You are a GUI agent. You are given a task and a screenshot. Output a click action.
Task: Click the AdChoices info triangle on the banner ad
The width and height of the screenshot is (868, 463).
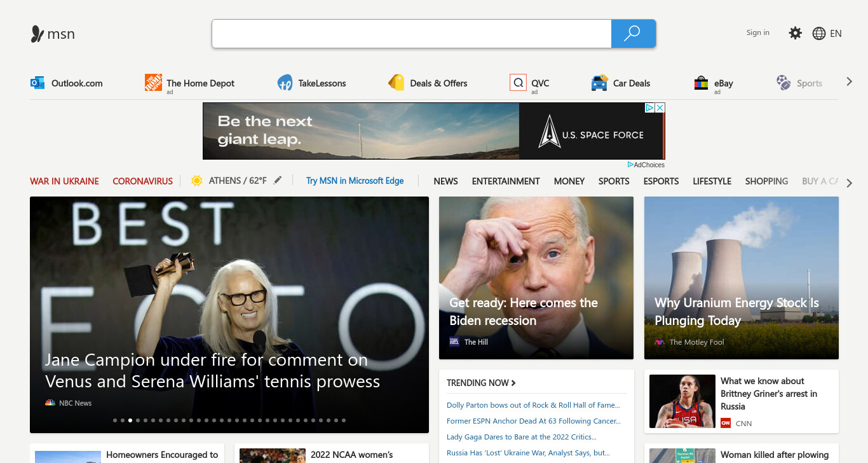(x=650, y=108)
